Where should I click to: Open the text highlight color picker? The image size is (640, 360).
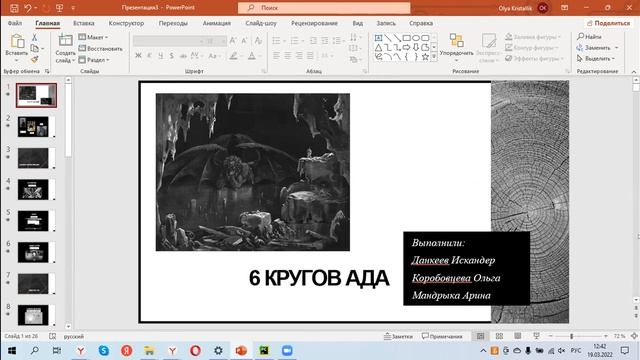[x=233, y=56]
